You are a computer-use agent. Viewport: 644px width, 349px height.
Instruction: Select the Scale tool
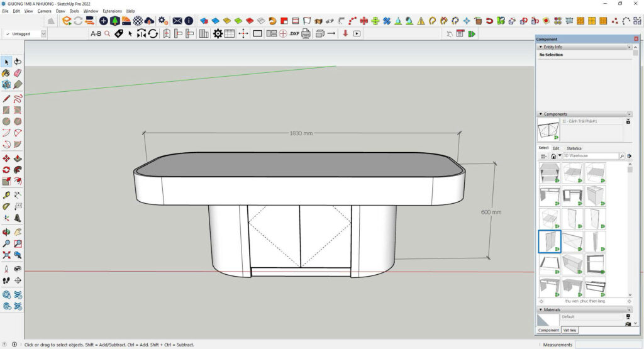pos(6,181)
